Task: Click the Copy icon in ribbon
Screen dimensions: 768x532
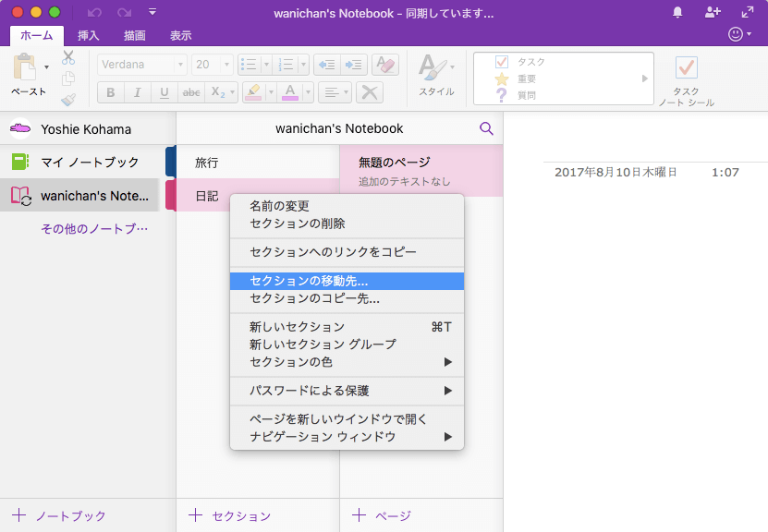Action: coord(68,79)
